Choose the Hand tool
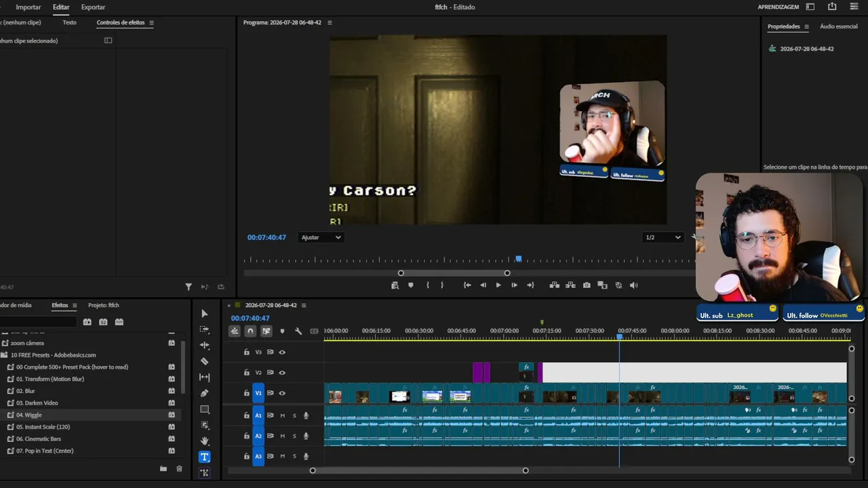The height and width of the screenshot is (488, 868). coord(204,441)
